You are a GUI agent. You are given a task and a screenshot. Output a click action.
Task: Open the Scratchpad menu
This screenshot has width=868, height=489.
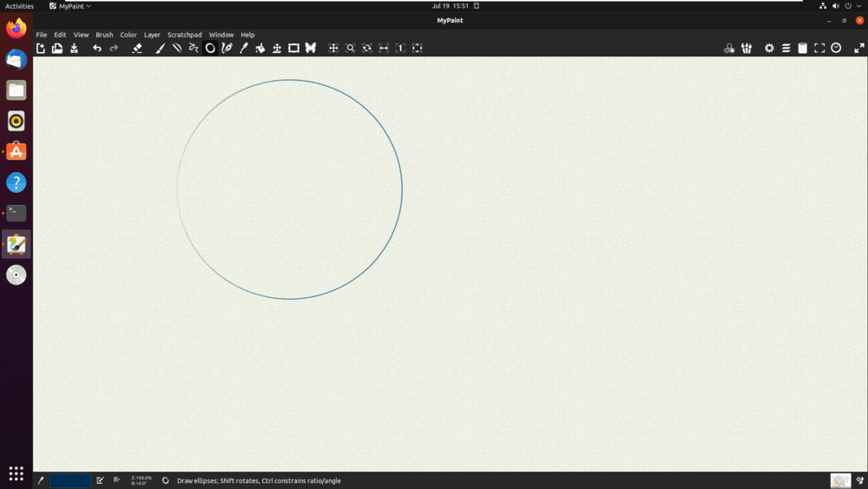(x=184, y=35)
